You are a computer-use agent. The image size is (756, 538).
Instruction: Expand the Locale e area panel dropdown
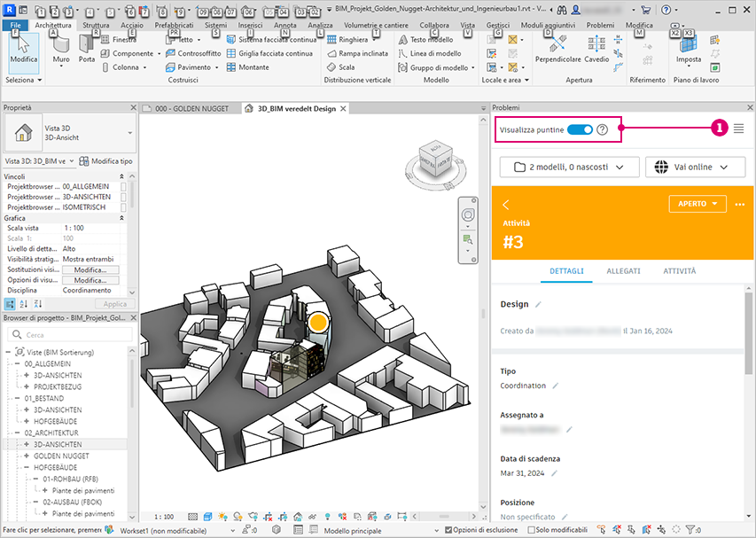505,80
